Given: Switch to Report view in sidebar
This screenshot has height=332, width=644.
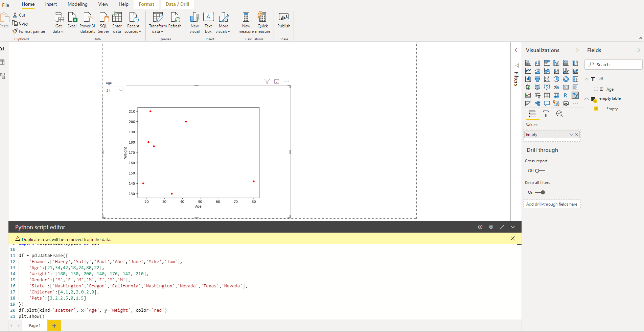Looking at the screenshot, I should click(x=2, y=49).
